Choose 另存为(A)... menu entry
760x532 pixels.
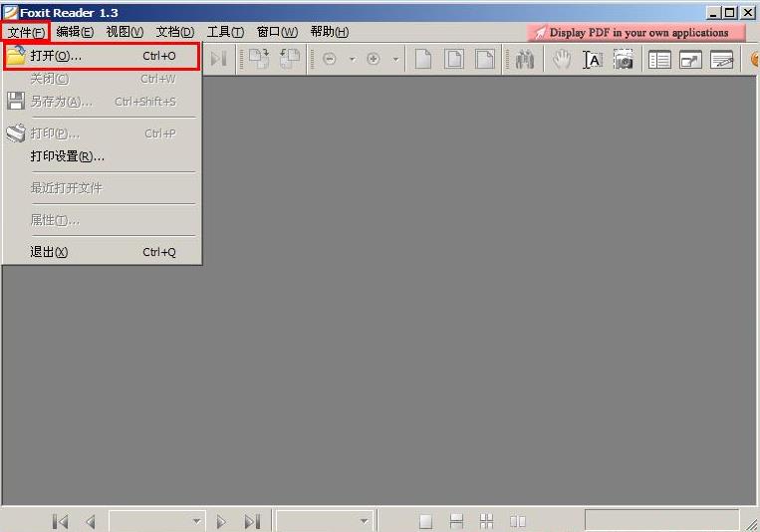coord(102,102)
